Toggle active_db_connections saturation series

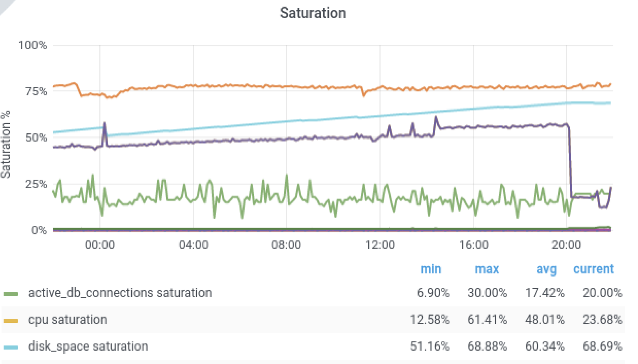[x=120, y=293]
